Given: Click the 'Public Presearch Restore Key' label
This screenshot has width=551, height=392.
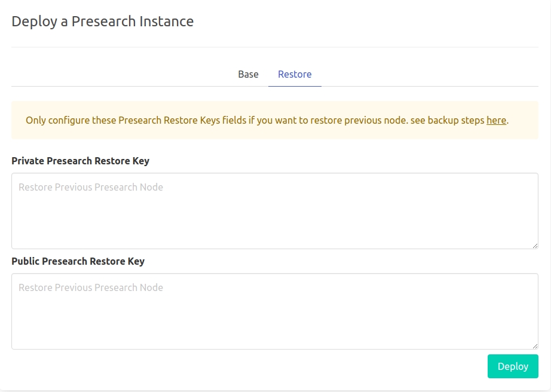Looking at the screenshot, I should point(78,261).
